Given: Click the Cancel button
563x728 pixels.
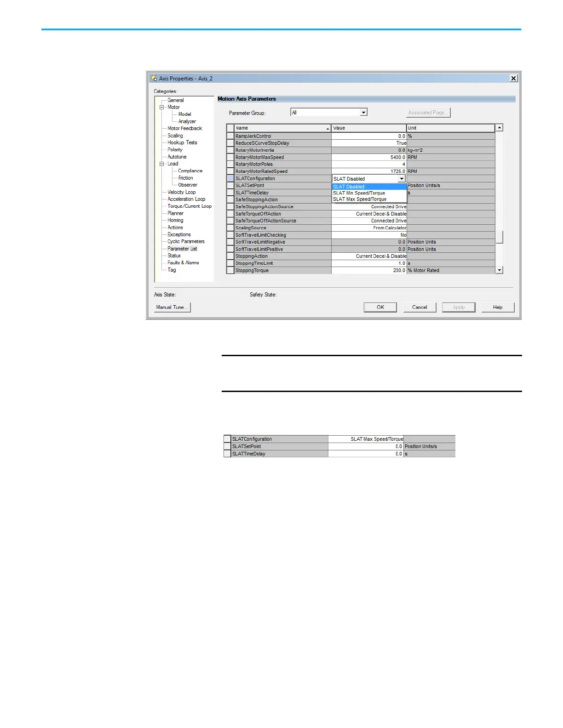Looking at the screenshot, I should (x=419, y=307).
